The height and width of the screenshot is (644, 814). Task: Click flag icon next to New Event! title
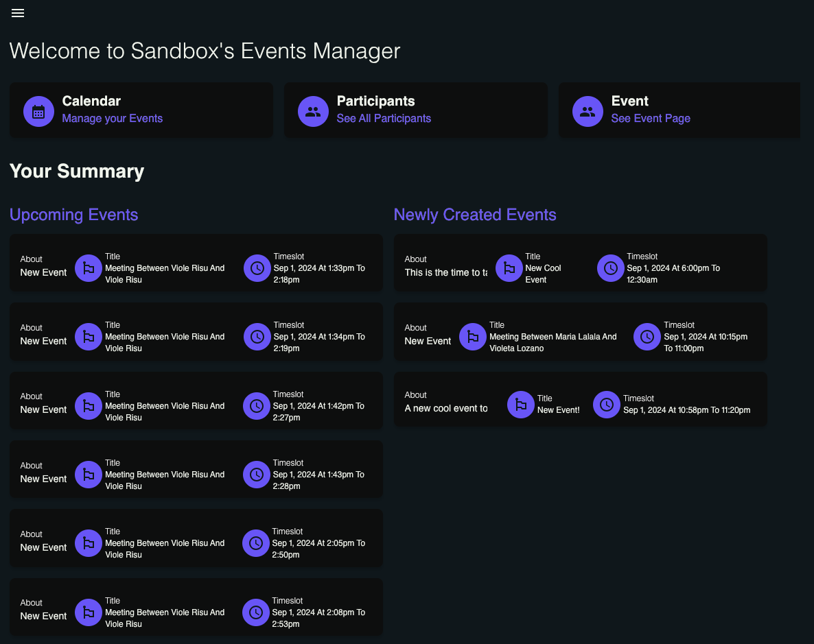(x=521, y=405)
